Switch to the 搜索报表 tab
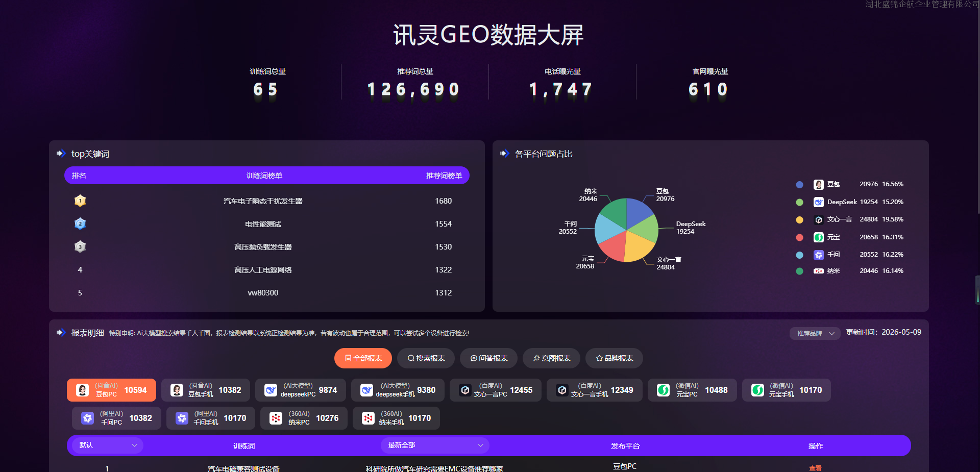The image size is (980, 472). coord(426,358)
